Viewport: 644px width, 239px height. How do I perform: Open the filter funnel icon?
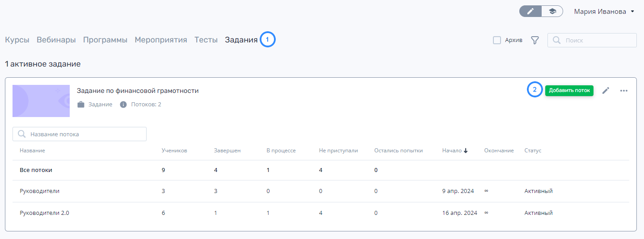(x=535, y=40)
